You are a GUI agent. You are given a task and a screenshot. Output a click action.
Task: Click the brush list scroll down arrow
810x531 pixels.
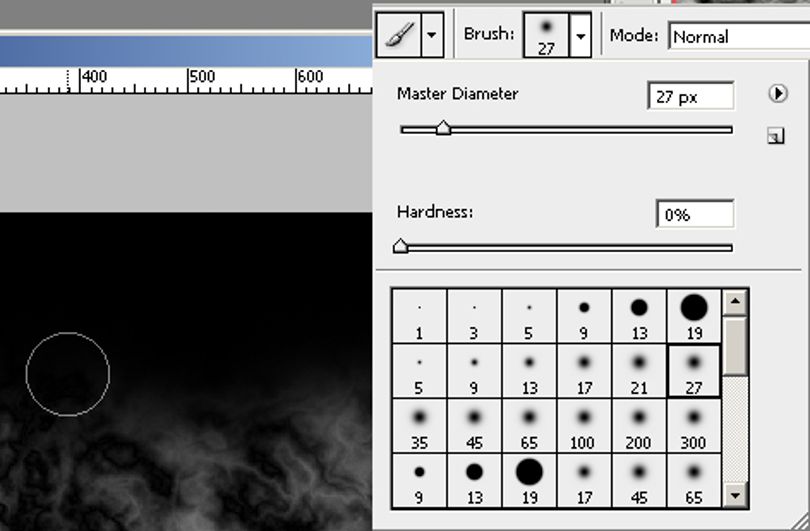[735, 495]
